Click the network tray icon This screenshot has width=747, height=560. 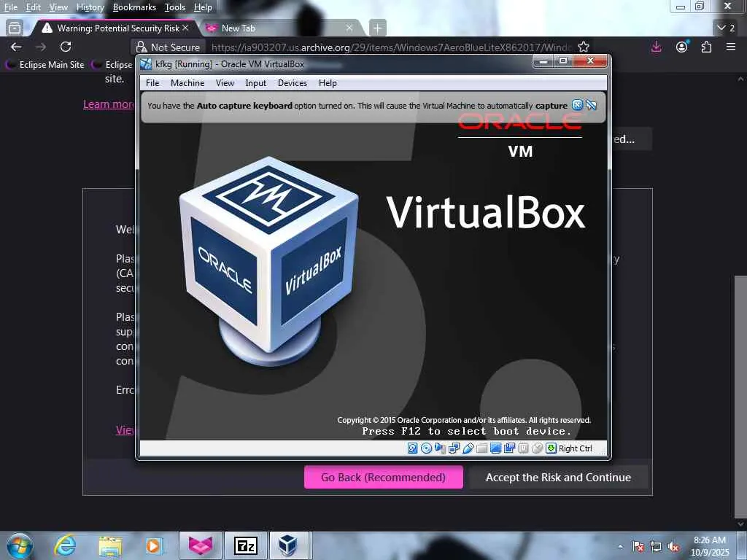[x=656, y=547]
